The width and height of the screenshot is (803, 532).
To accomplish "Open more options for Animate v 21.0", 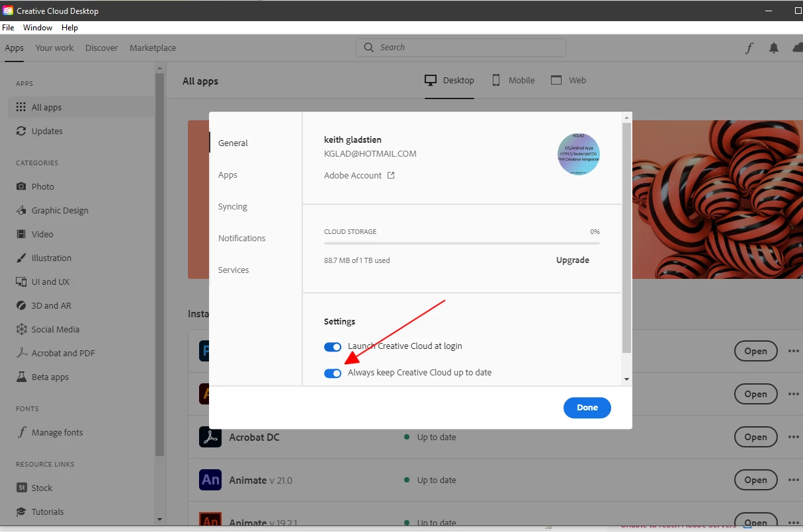I will [794, 480].
